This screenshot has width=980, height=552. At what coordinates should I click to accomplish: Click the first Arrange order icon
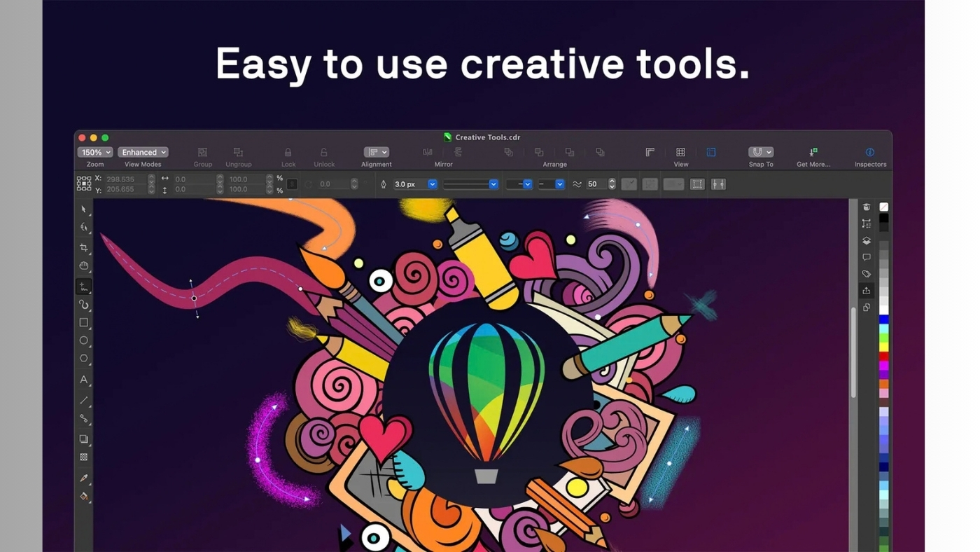coord(509,152)
